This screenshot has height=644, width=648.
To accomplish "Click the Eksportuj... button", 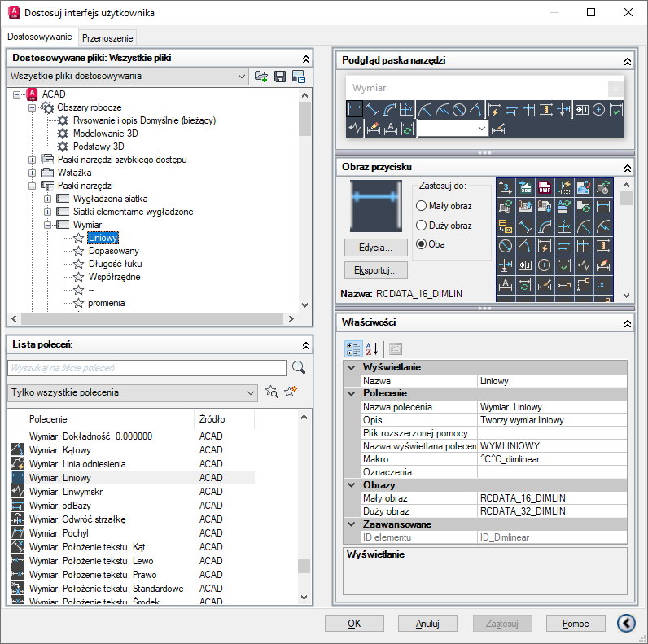I will [x=375, y=270].
